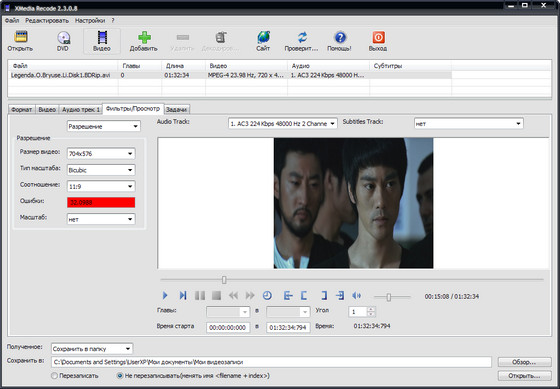Viewport: 560px width, 389px height.
Task: Start playback with the play button
Action: pos(165,295)
